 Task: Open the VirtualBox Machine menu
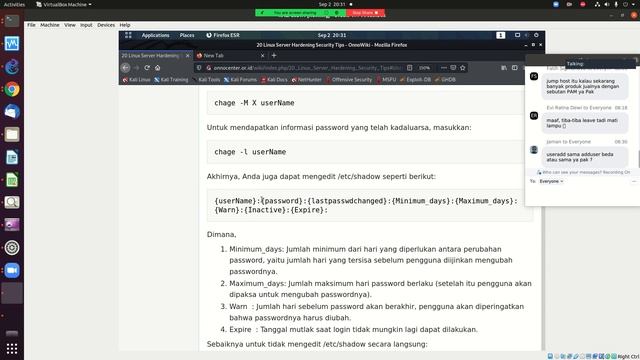pyautogui.click(x=50, y=25)
